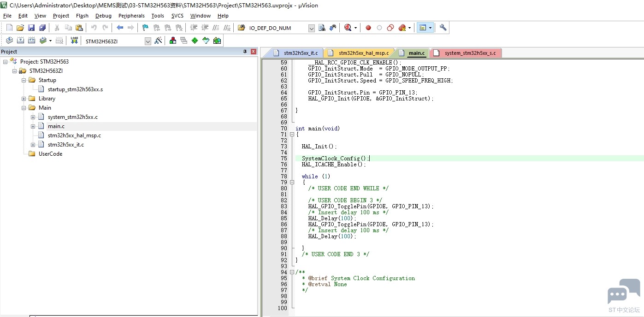
Task: Select startup_stm32h563xx.s in the project tree
Action: point(75,89)
